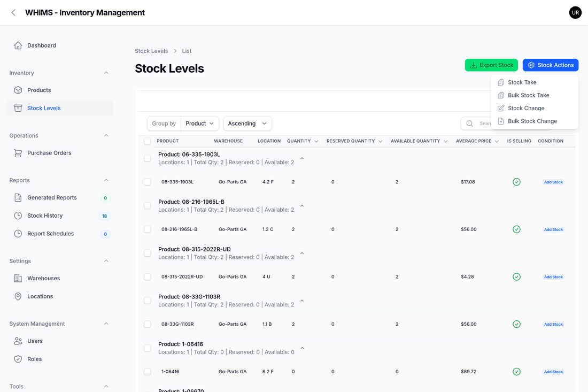Click the Products cube icon

pyautogui.click(x=18, y=90)
